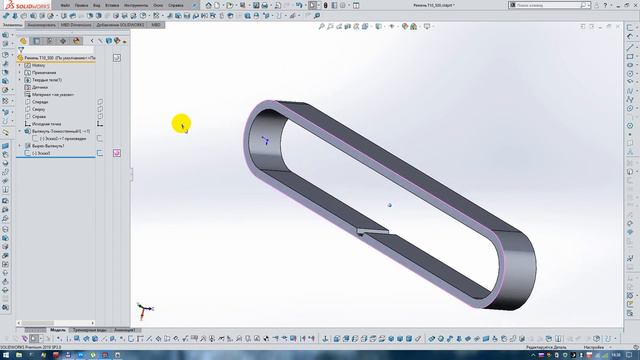640x360 pixels.
Task: Switch to the Добавления SOLIDWORKS tab
Action: coord(120,25)
